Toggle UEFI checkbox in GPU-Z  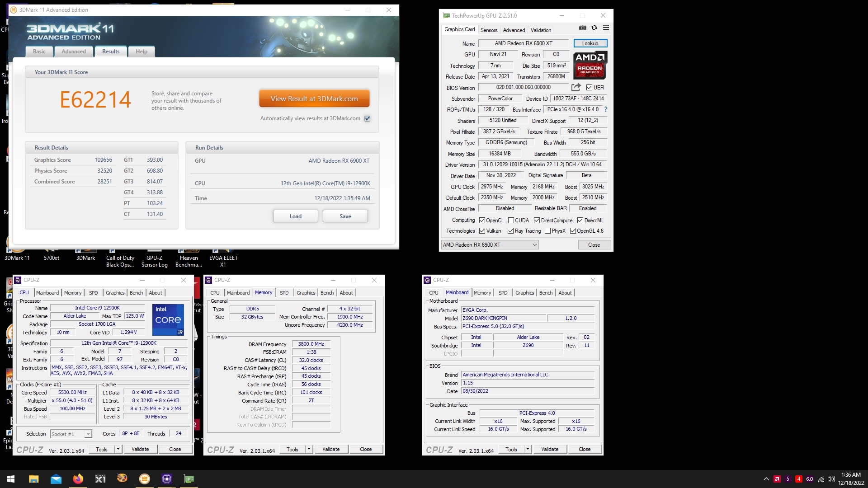589,88
